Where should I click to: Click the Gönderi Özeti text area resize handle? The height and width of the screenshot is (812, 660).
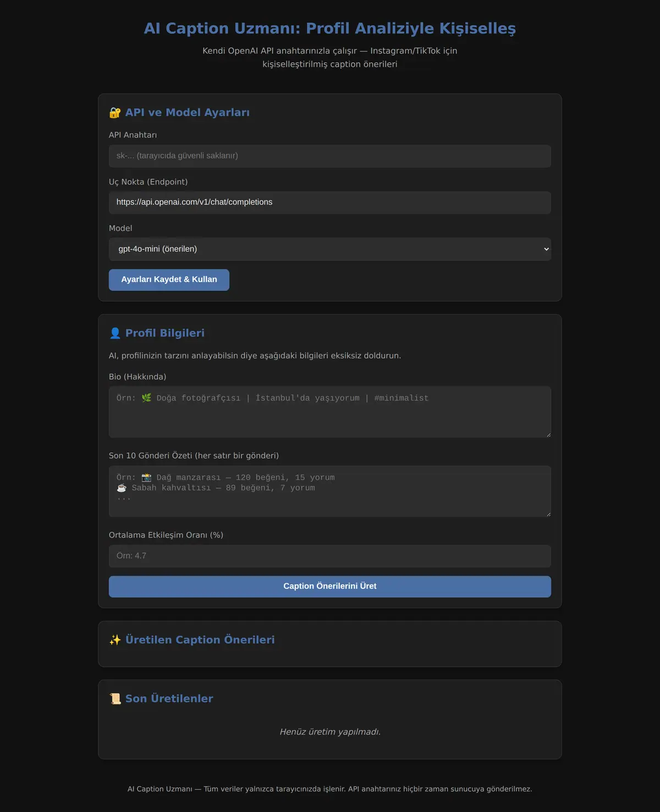(x=548, y=514)
